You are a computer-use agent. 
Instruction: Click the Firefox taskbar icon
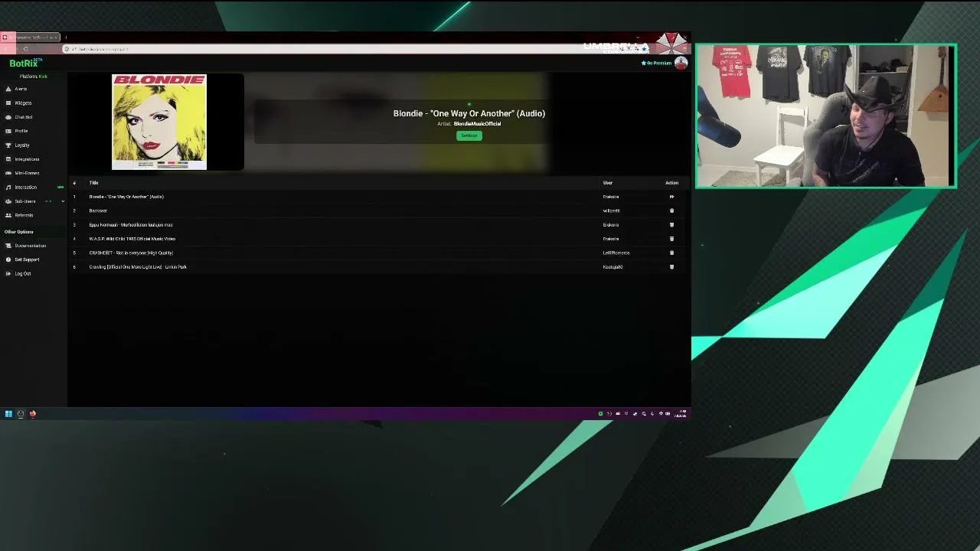[x=33, y=414]
